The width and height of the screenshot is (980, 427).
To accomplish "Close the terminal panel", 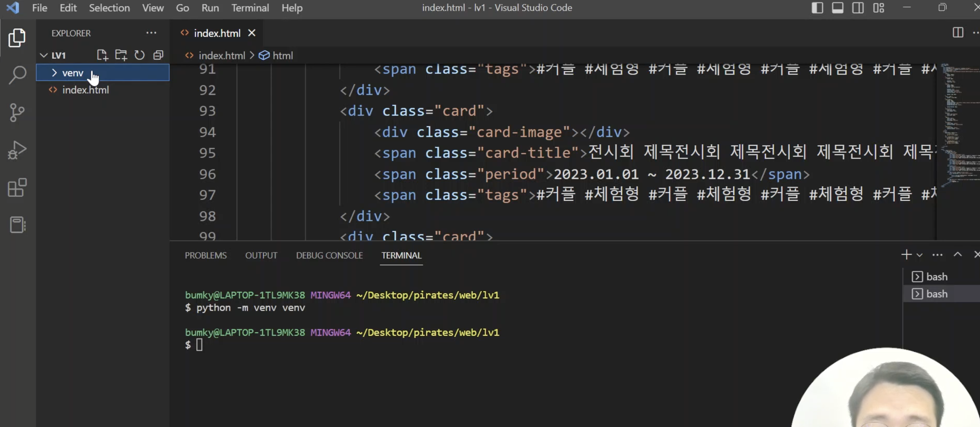I will coord(977,254).
